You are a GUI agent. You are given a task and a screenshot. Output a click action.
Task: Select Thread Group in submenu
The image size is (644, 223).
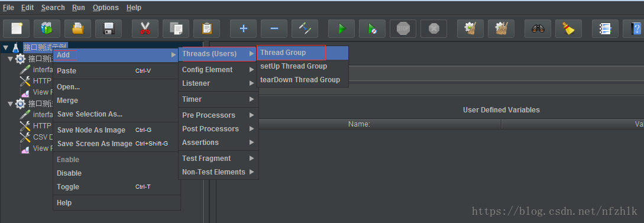(302, 53)
